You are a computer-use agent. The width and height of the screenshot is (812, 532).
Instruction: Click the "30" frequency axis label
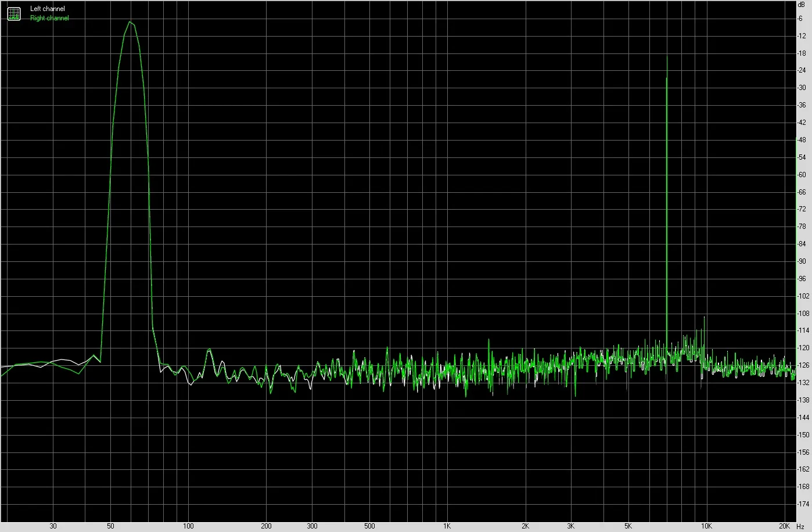[53, 526]
